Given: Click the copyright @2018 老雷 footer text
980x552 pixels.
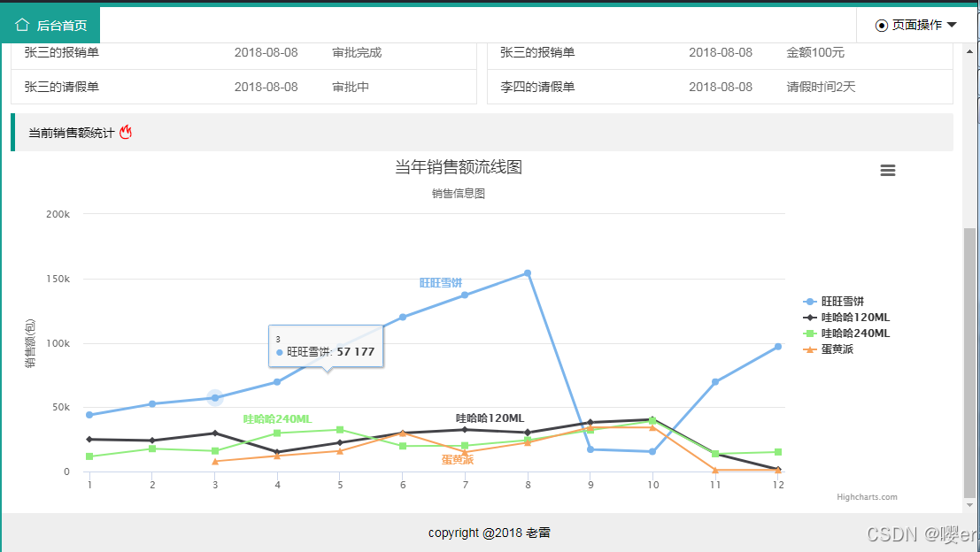Looking at the screenshot, I should pos(490,533).
